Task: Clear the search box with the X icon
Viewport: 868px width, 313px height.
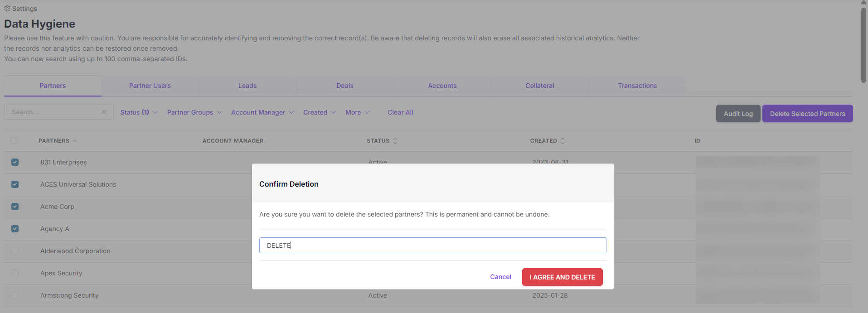Action: click(x=104, y=112)
